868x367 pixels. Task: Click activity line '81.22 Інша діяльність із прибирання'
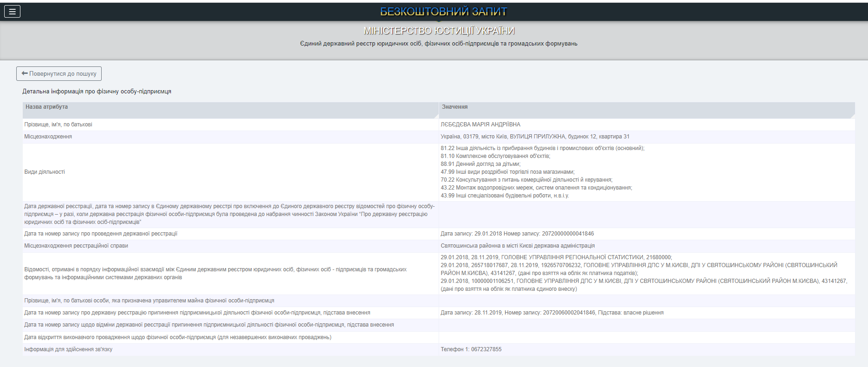click(542, 148)
